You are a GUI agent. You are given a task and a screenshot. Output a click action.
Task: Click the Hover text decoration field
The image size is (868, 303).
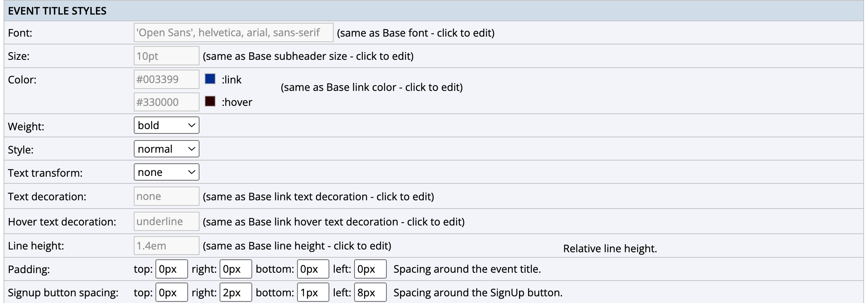click(166, 222)
